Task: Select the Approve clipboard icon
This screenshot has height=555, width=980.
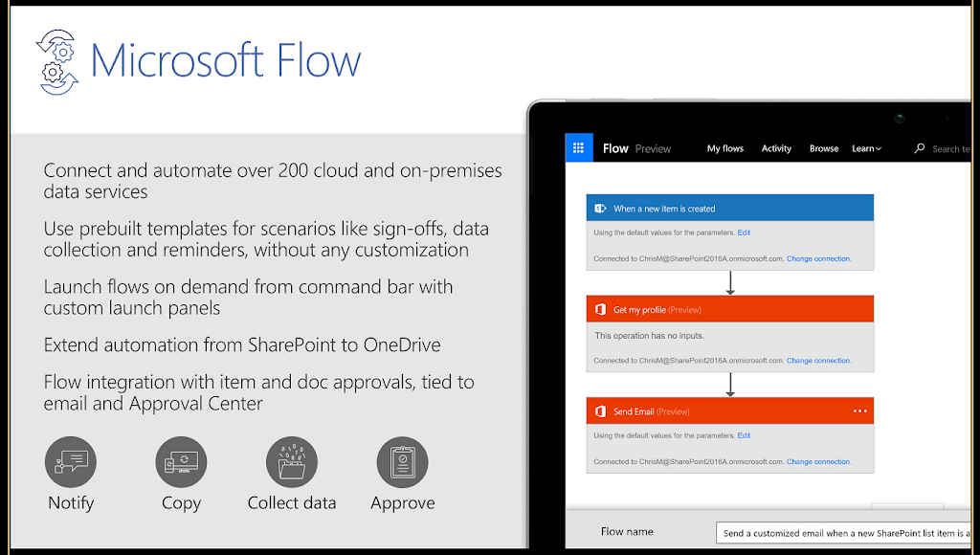Action: click(403, 462)
